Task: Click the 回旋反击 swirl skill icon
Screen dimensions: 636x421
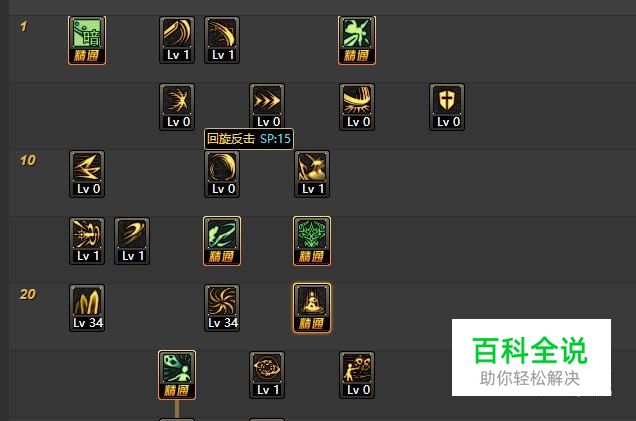Action: [x=222, y=174]
